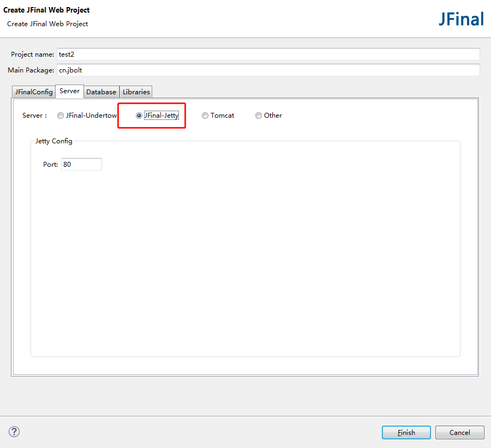This screenshot has height=448, width=491.
Task: Click the bold 'Create JFinal Web Project' title
Action: coord(46,10)
